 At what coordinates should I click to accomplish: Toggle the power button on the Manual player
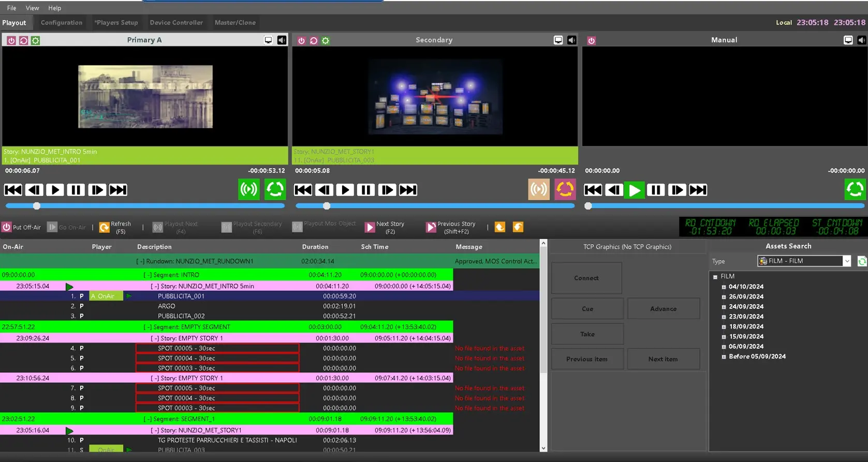point(591,40)
